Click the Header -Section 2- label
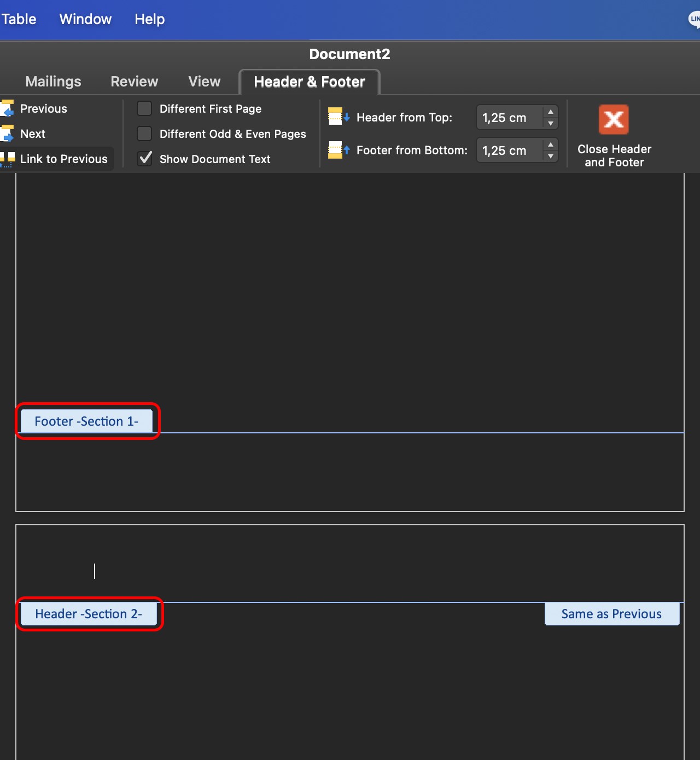The width and height of the screenshot is (700, 760). (89, 614)
